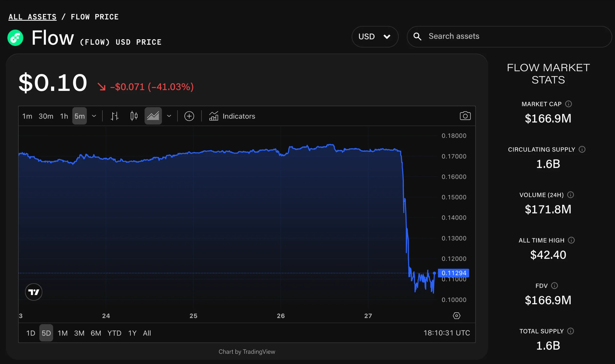The width and height of the screenshot is (615, 364).
Task: Open the USD currency dropdown
Action: (375, 37)
